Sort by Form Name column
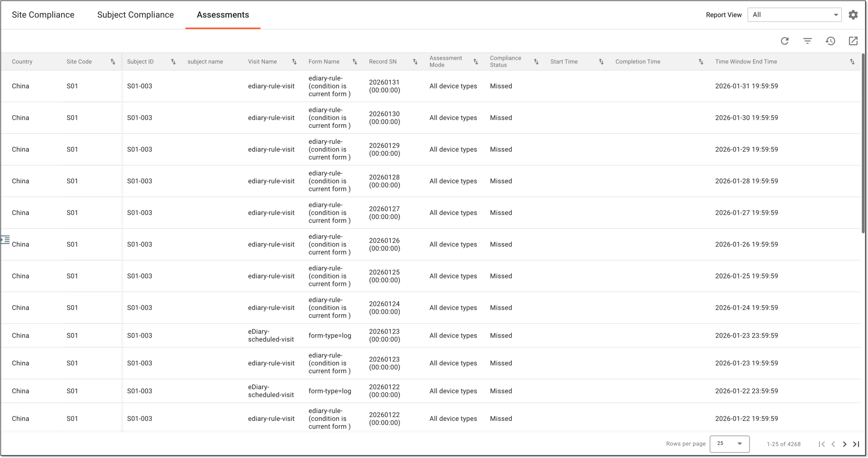 point(354,62)
